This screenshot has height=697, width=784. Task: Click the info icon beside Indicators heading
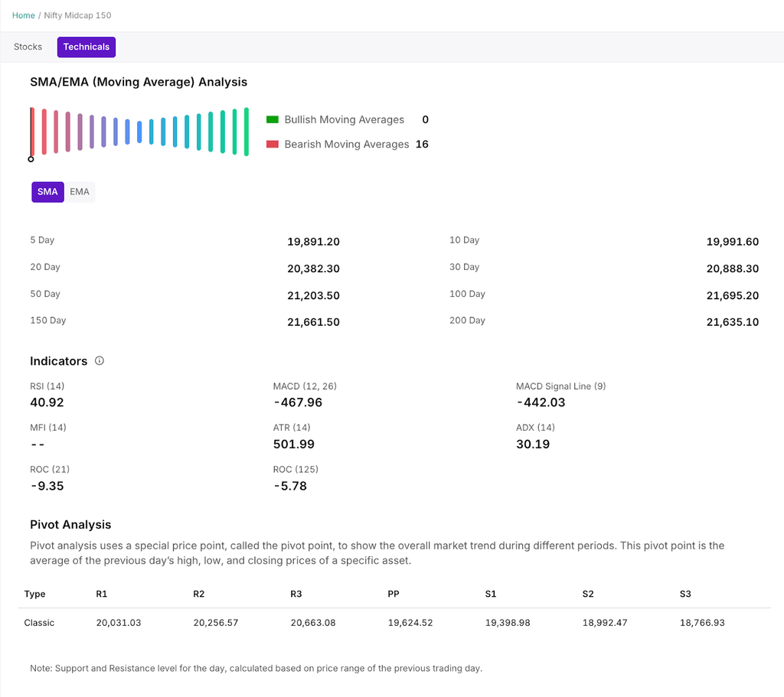[100, 361]
